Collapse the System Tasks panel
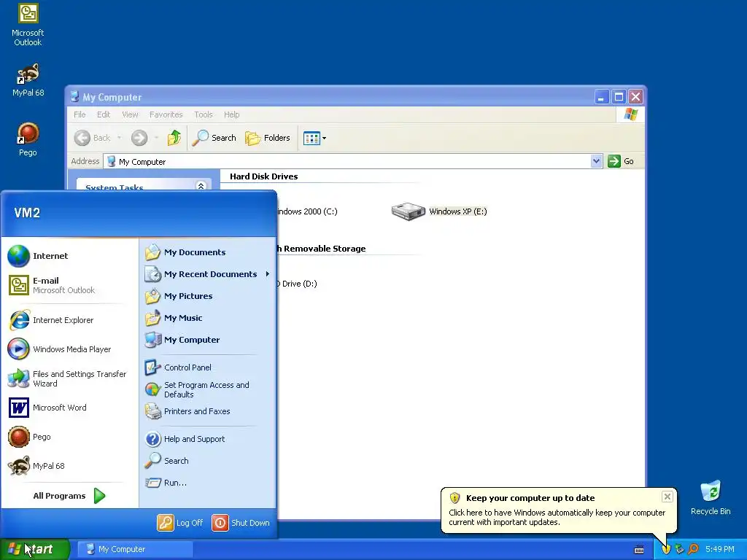Image resolution: width=747 pixels, height=560 pixels. [201, 186]
